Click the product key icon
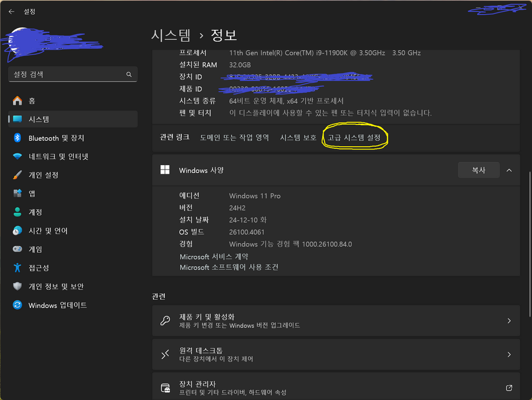The height and width of the screenshot is (400, 532). [x=165, y=321]
